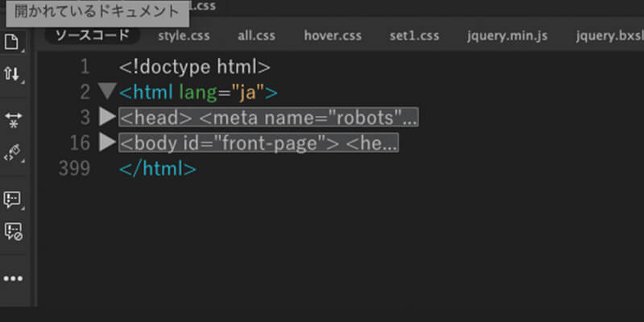Open the style.css related file tab
Image resolution: width=644 pixels, height=322 pixels.
tap(184, 35)
